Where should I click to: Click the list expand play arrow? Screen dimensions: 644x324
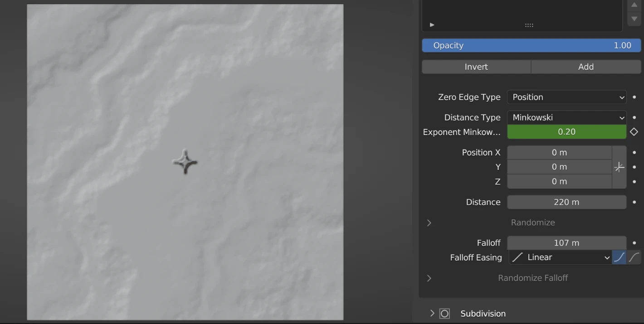point(432,25)
